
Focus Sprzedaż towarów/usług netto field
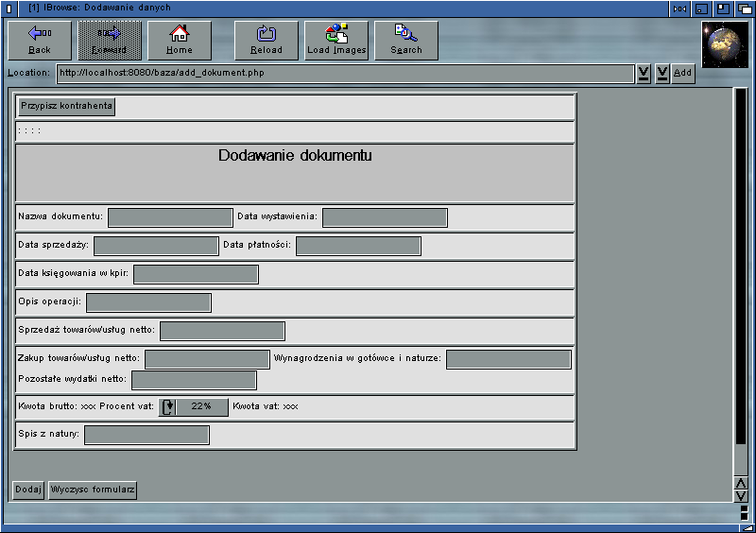pos(223,332)
